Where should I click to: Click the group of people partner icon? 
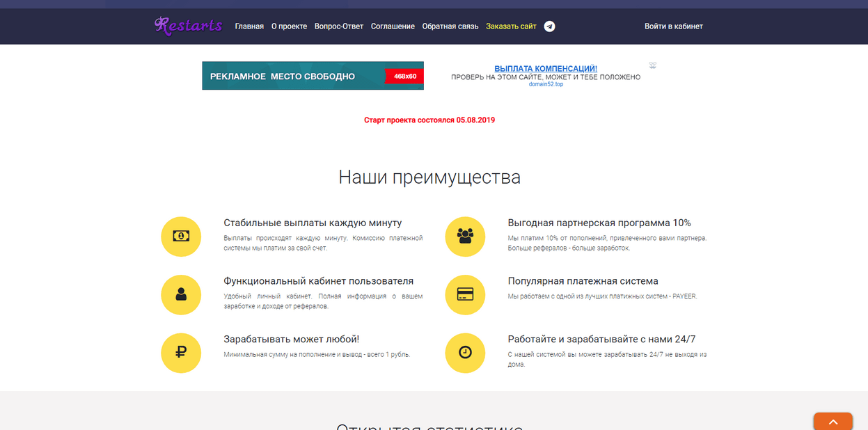coord(465,237)
